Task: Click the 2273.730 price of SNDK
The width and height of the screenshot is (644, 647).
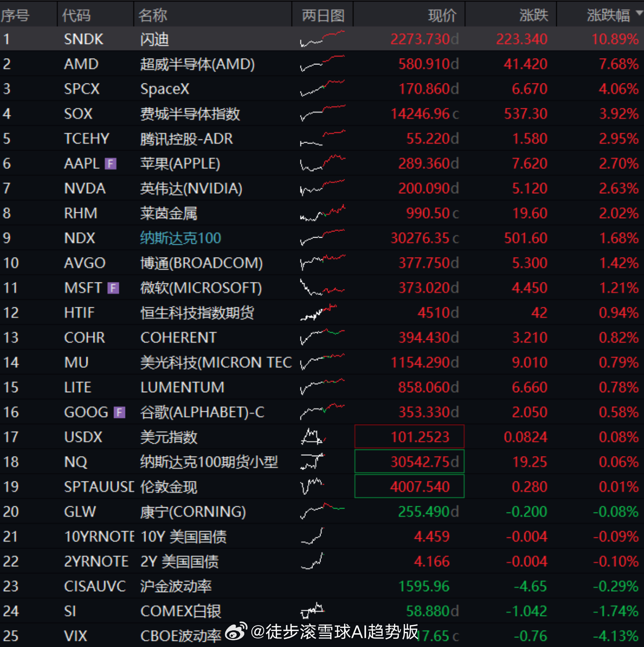Action: (420, 39)
